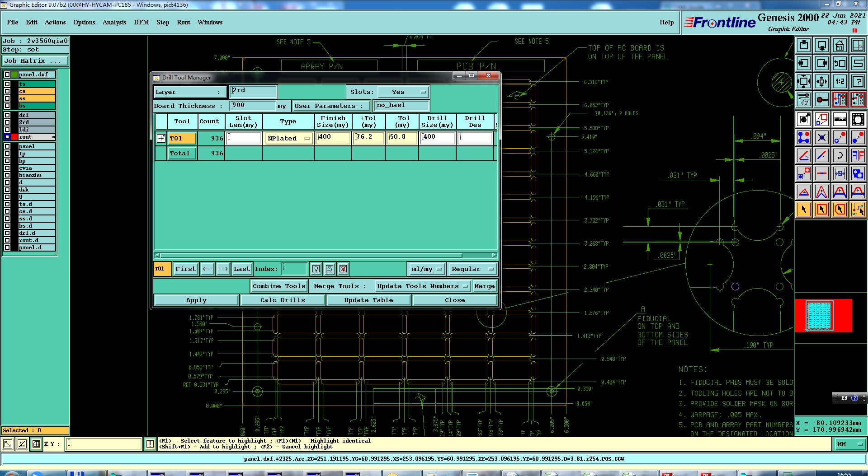The width and height of the screenshot is (868, 476).
Task: Select the rectangle area selection arrow tool
Action: coord(822,210)
